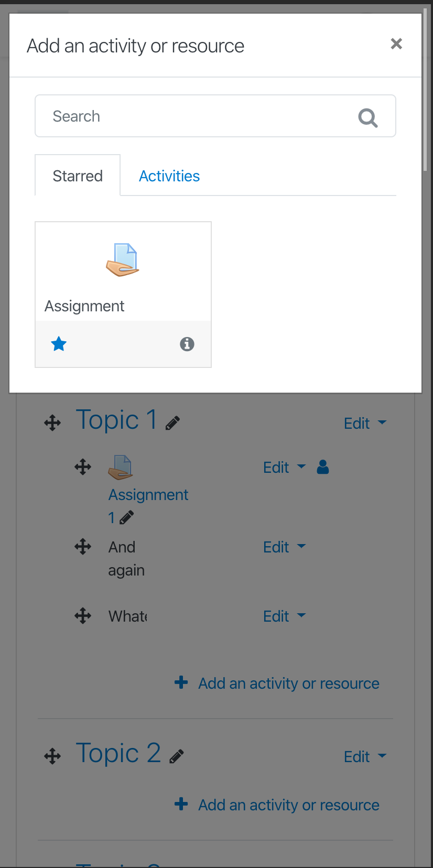The image size is (433, 868).
Task: Open the Topic 1 Edit dropdown
Action: click(365, 423)
